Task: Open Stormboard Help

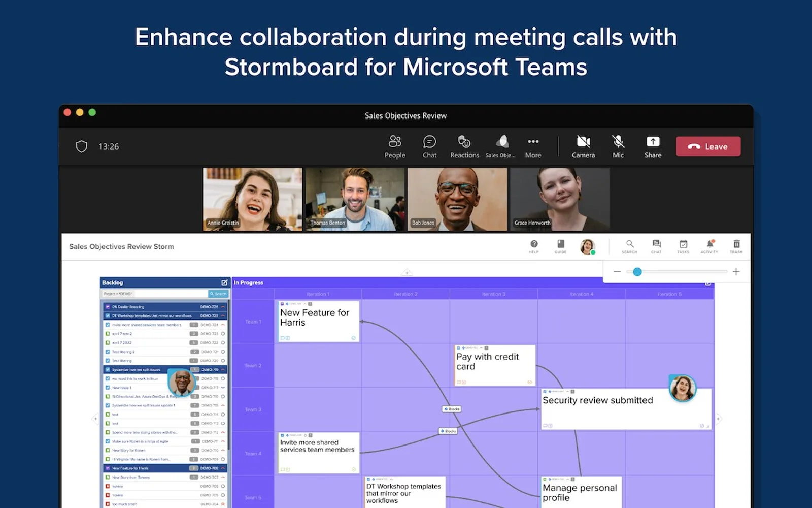Action: 533,246
